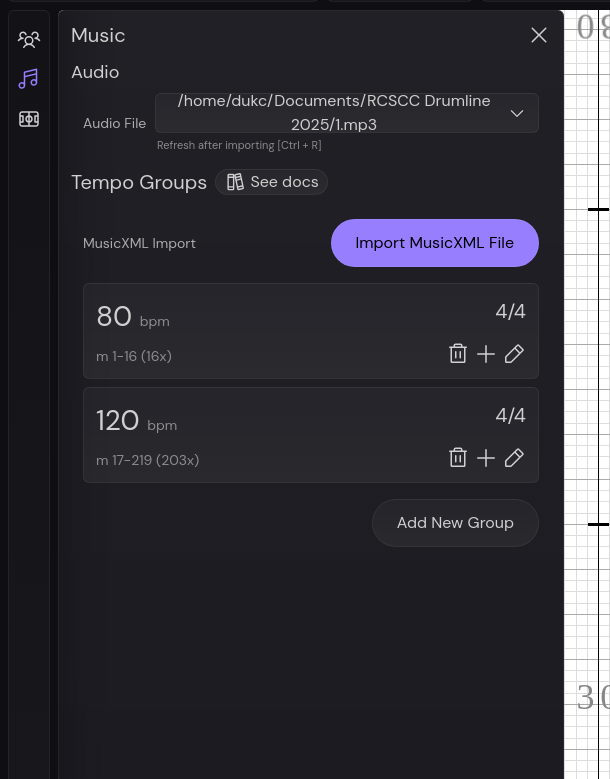Viewport: 610px width, 779px height.
Task: Add measures to 80 bpm group
Action: (x=486, y=354)
